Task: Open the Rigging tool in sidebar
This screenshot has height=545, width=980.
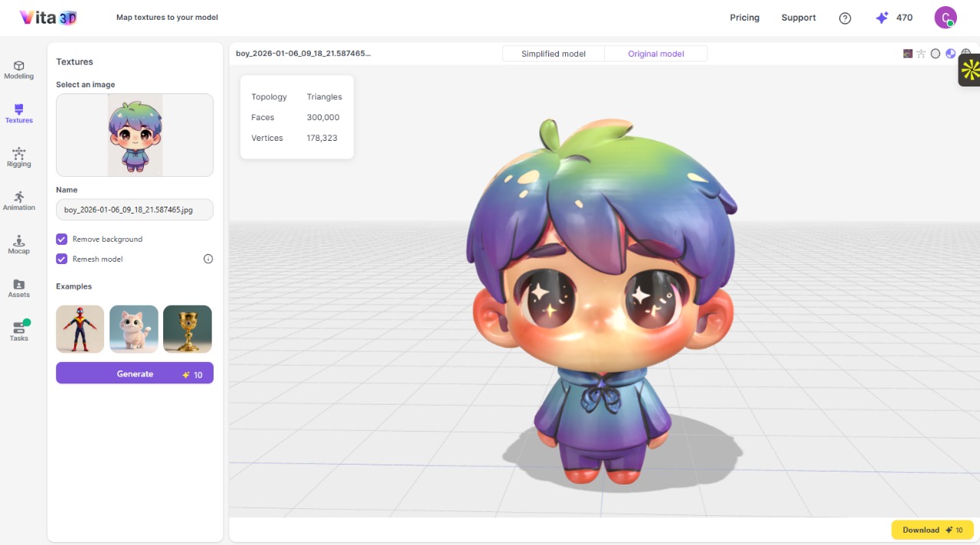Action: coord(18,157)
